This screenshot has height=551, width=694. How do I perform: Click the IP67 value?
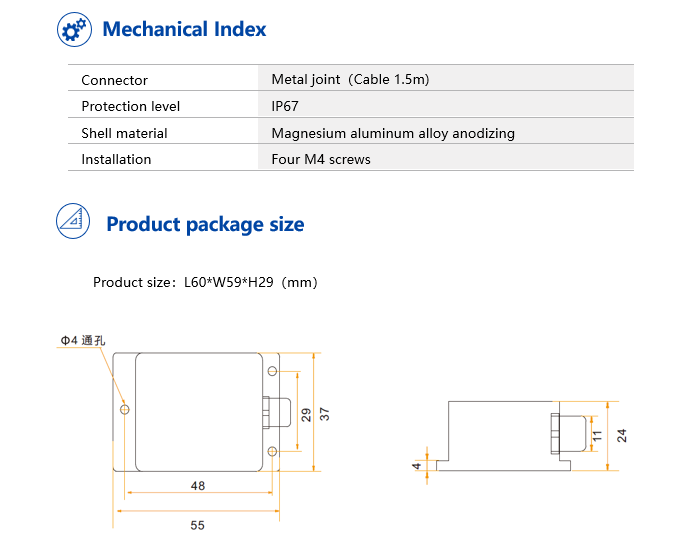click(285, 106)
